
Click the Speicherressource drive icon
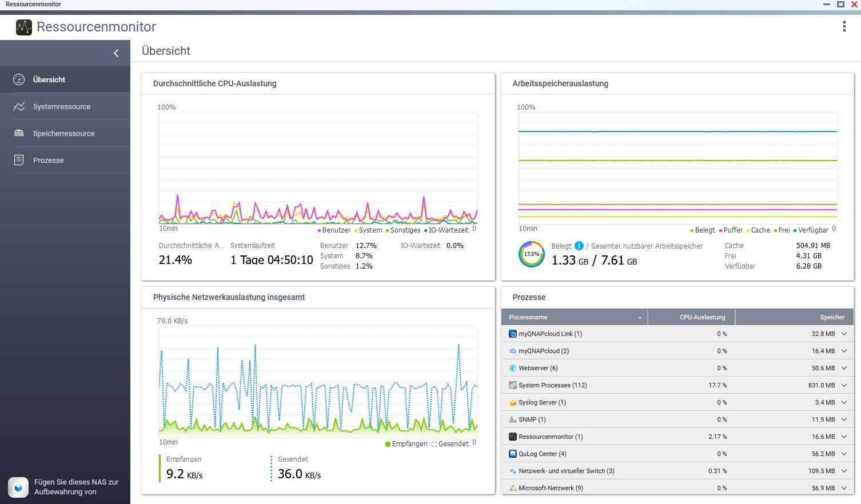tap(19, 133)
